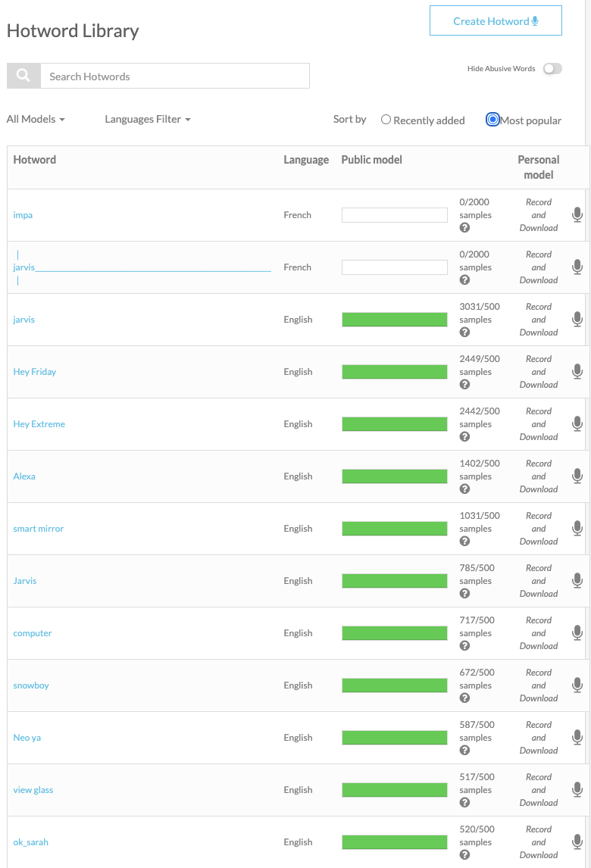Image resolution: width=591 pixels, height=868 pixels.
Task: Click the search magnifier icon
Action: point(23,75)
